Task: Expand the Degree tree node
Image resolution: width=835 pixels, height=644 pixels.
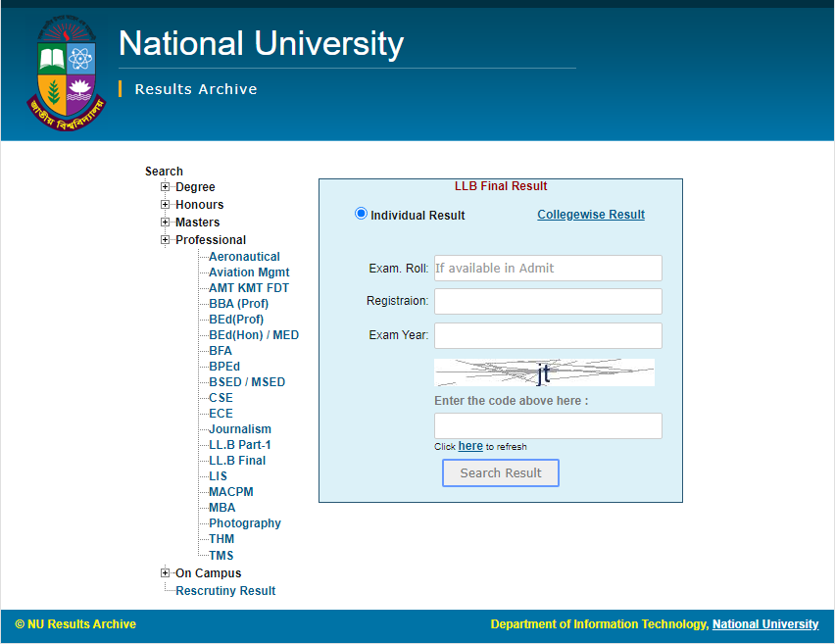Action: coord(165,187)
